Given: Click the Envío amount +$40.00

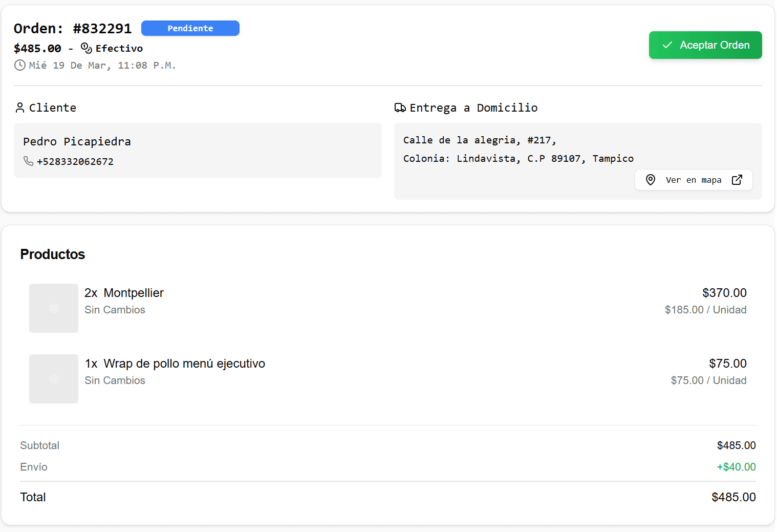Looking at the screenshot, I should (736, 467).
